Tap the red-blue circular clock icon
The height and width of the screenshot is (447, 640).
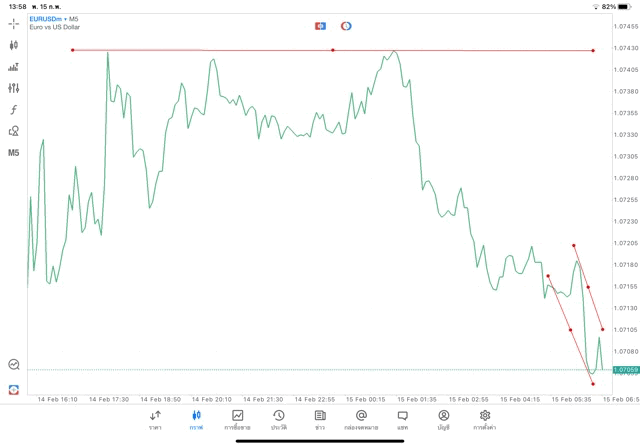coord(346,25)
